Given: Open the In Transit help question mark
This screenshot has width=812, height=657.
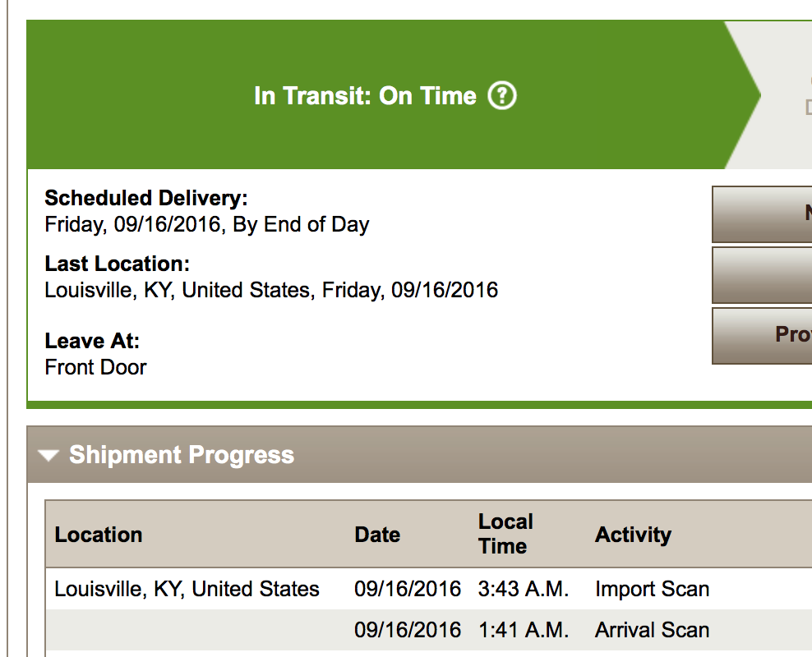Looking at the screenshot, I should [502, 96].
